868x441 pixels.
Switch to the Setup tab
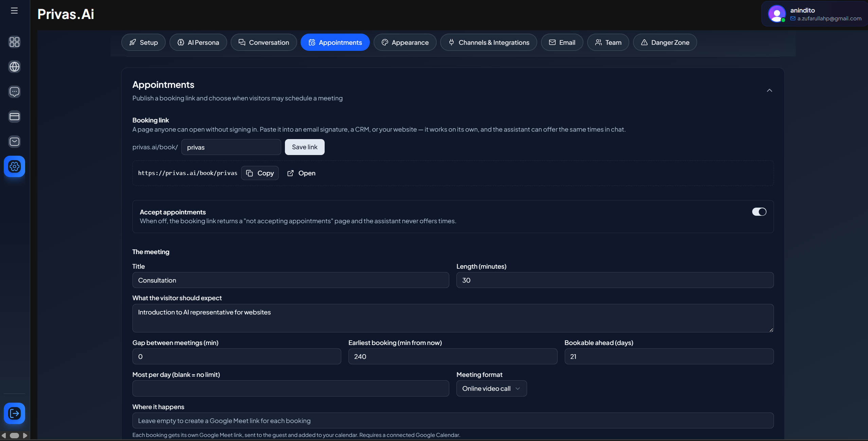143,42
